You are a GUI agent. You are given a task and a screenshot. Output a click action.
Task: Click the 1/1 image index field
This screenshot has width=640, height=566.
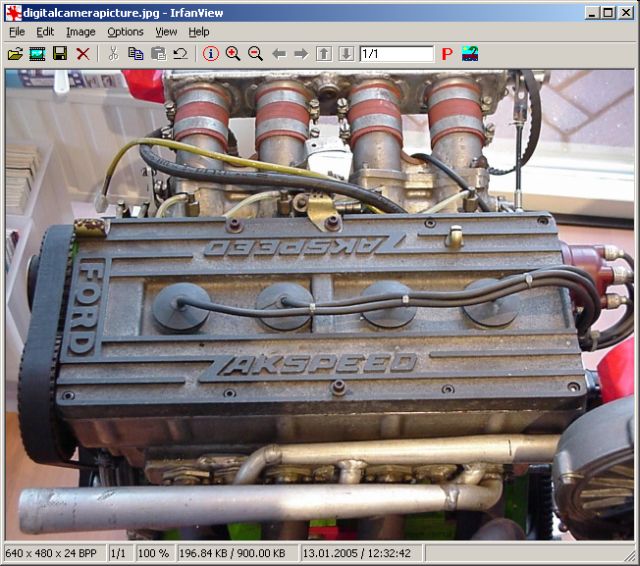click(x=397, y=54)
